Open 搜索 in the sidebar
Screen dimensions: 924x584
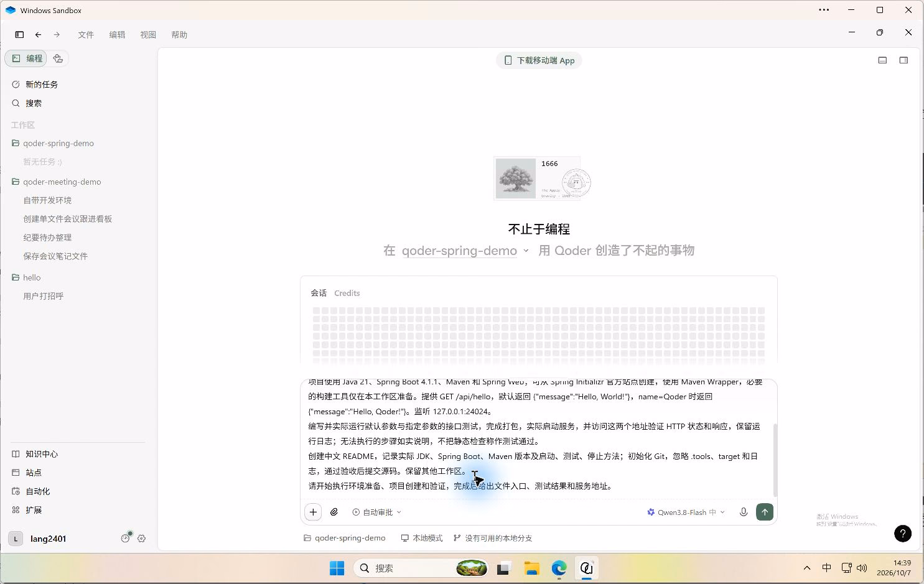(34, 103)
